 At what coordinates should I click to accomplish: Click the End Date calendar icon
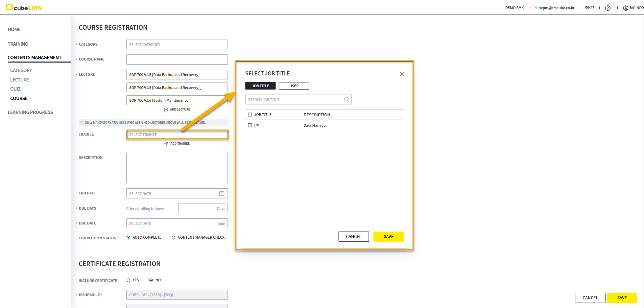222,193
